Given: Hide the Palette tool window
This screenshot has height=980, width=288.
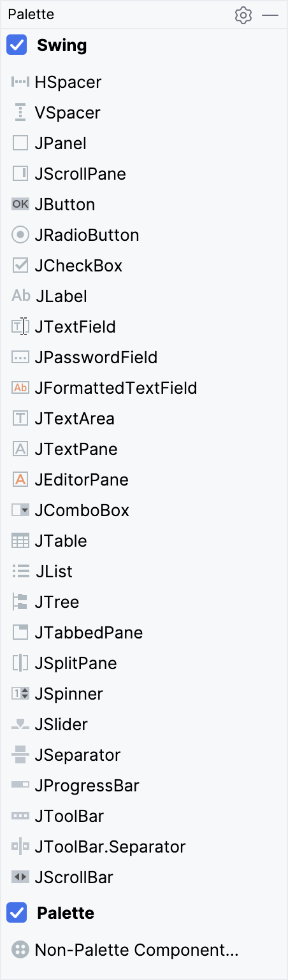Looking at the screenshot, I should (270, 15).
